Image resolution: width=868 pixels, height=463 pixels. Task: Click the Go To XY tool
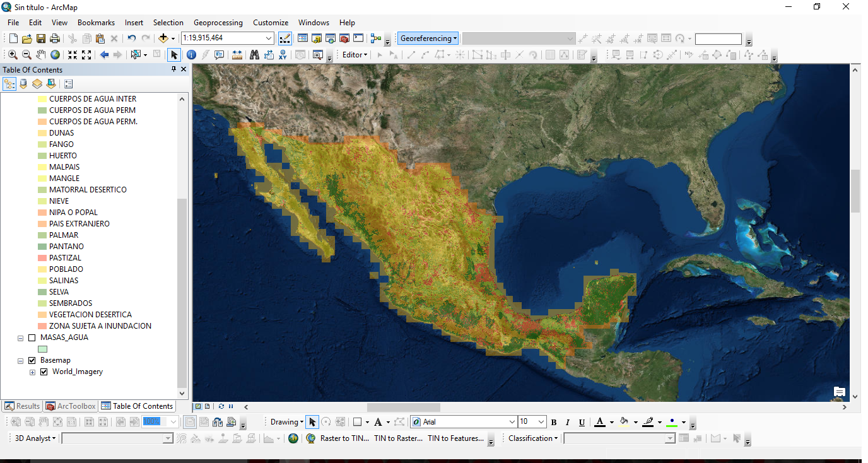[x=282, y=55]
